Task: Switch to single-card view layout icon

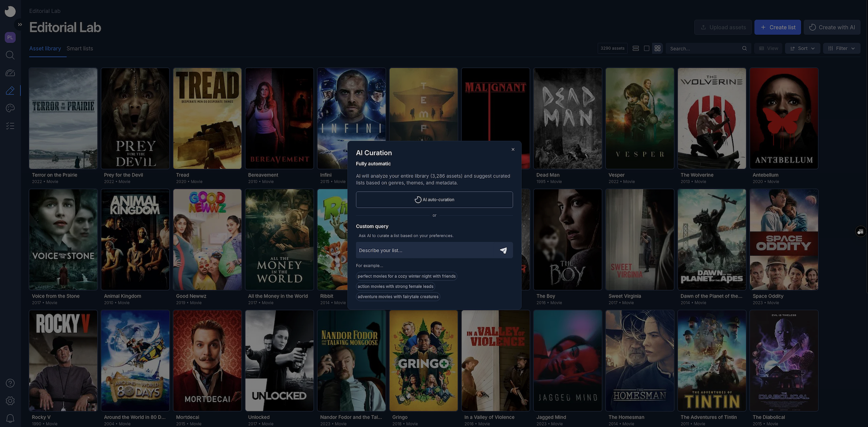Action: coord(646,48)
